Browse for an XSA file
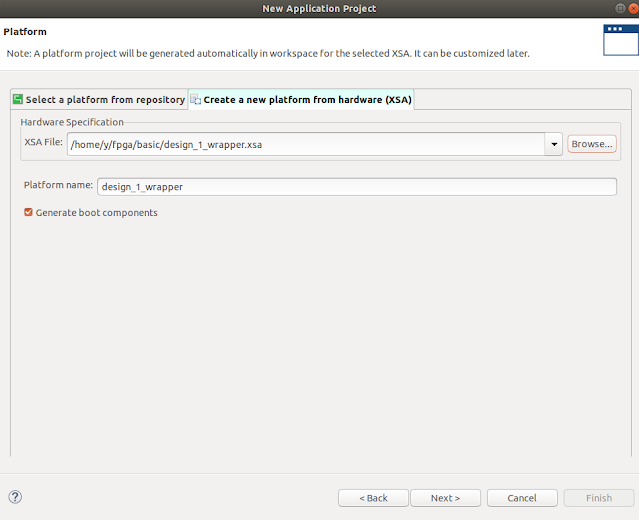This screenshot has height=520, width=639. click(x=592, y=144)
